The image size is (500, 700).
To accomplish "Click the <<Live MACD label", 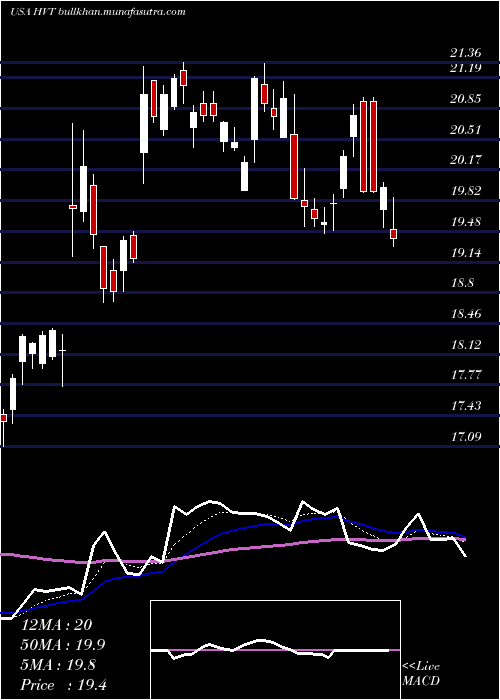I will tap(421, 674).
